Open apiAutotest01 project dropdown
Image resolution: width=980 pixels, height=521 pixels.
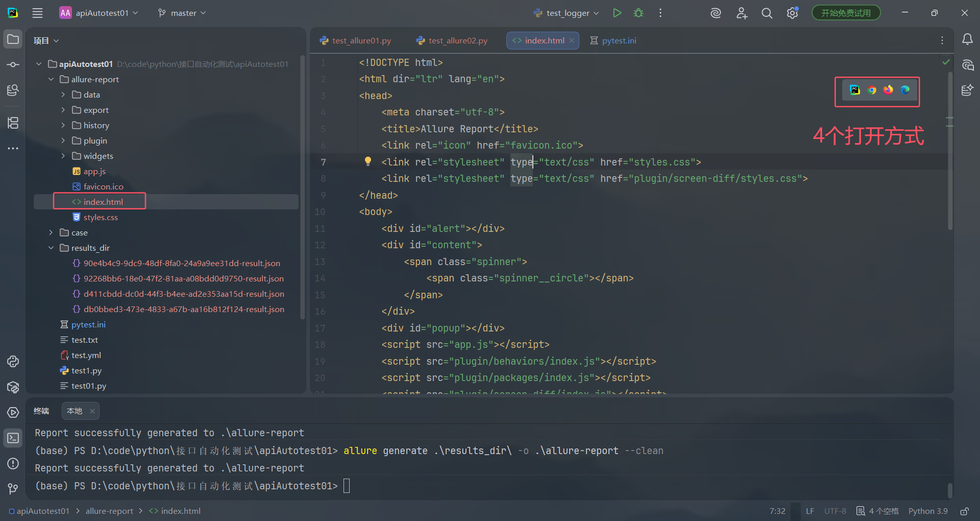coord(99,13)
